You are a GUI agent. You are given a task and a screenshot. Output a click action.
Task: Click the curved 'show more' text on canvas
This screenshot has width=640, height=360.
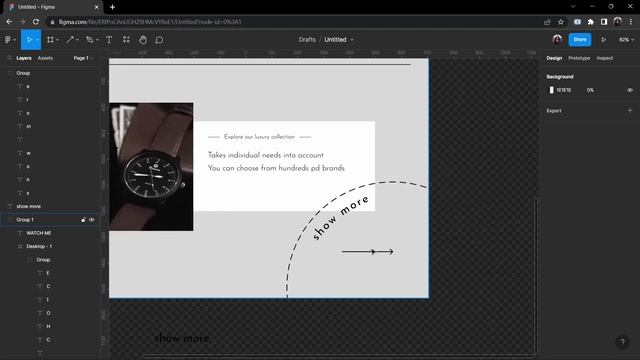tap(340, 218)
